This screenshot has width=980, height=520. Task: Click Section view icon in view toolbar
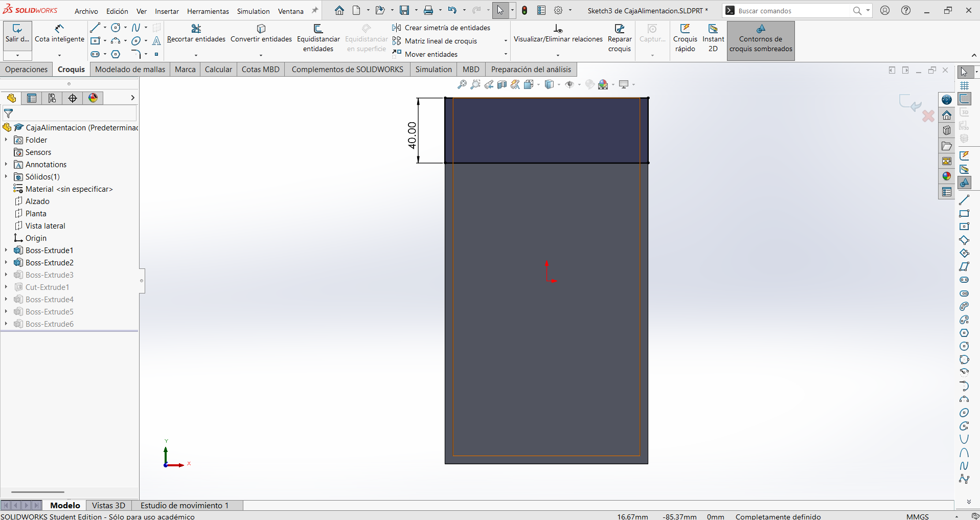(x=502, y=84)
